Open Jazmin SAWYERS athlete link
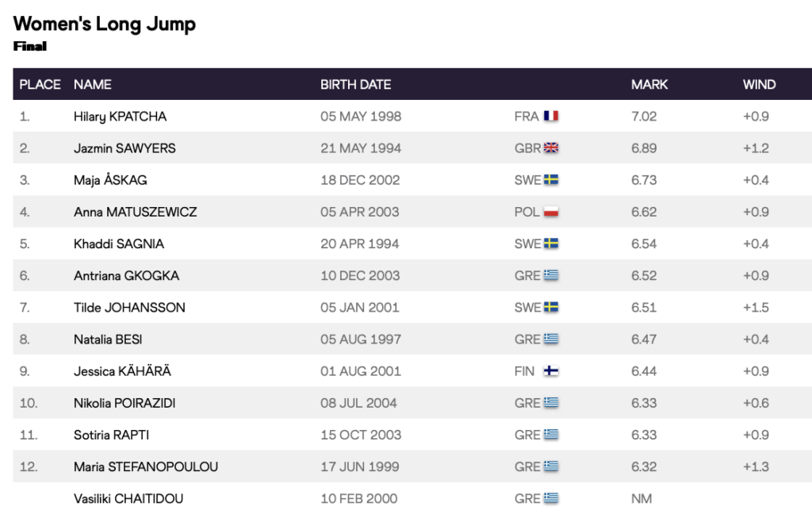This screenshot has height=514, width=812. point(124,148)
